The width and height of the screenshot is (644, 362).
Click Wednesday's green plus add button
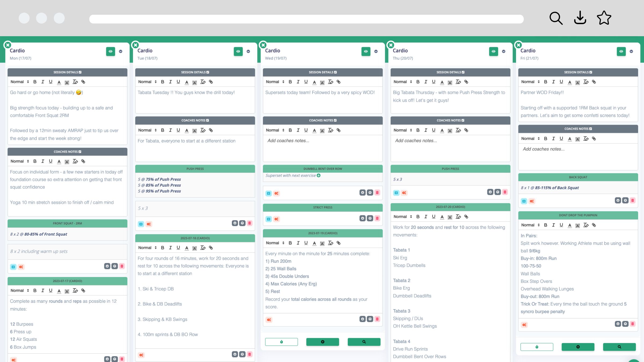tap(323, 342)
